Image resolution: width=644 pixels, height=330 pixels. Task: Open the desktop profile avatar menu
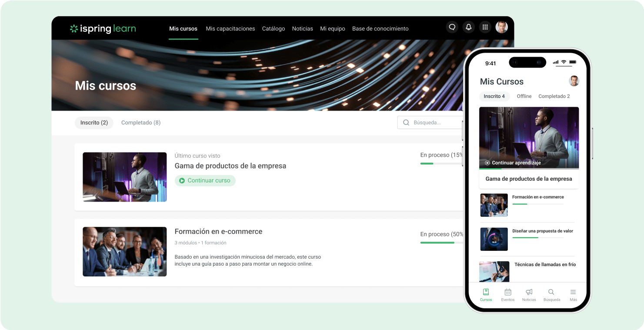[501, 27]
